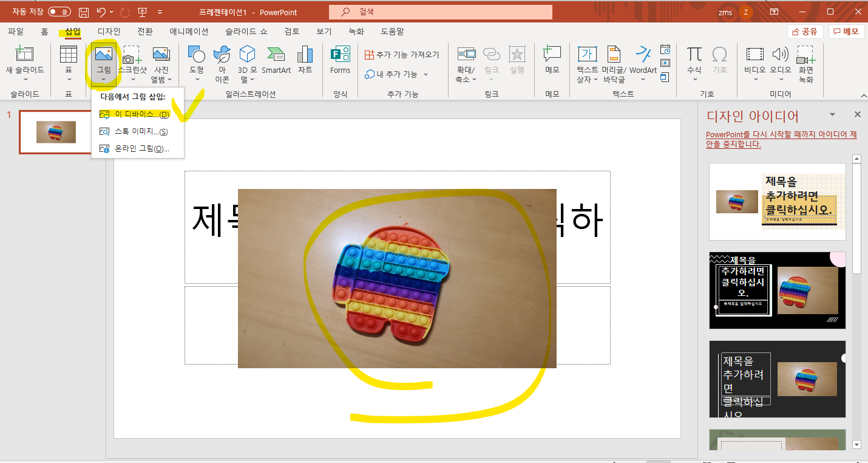Click link to stop ideas until PowerPoint restarts
This screenshot has height=463, width=868.
click(782, 139)
